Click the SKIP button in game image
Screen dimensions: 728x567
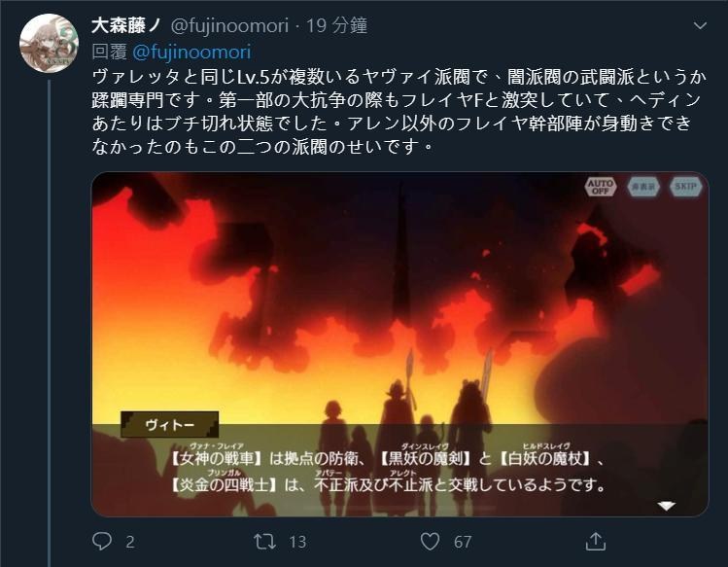coord(686,187)
